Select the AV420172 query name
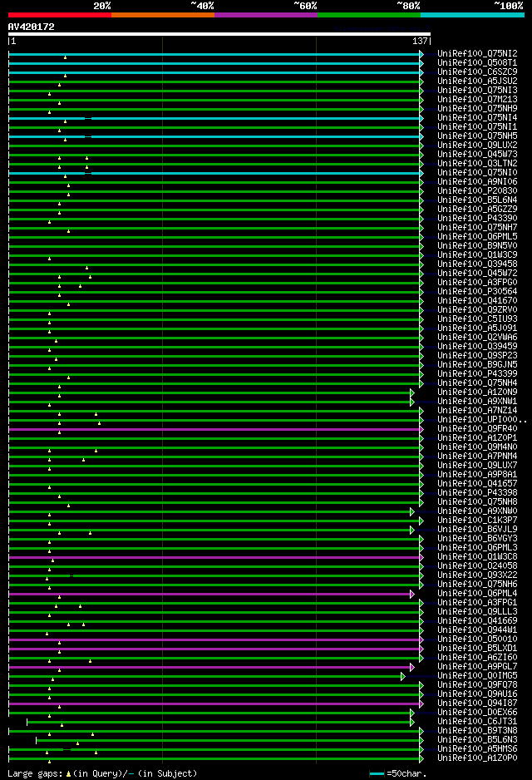 (32, 27)
